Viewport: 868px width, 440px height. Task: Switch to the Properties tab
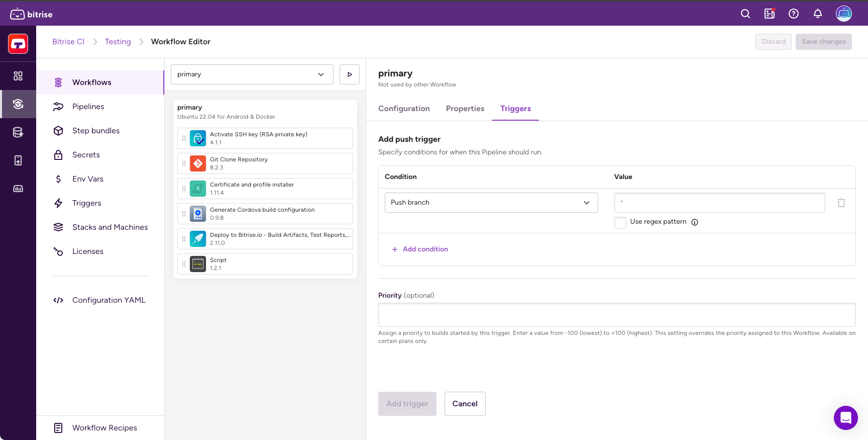click(x=465, y=109)
